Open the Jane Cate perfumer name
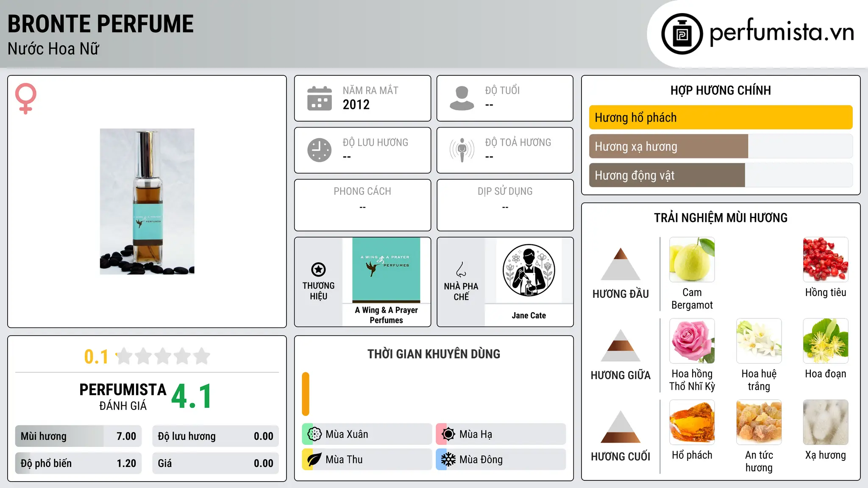868x488 pixels. tap(529, 315)
